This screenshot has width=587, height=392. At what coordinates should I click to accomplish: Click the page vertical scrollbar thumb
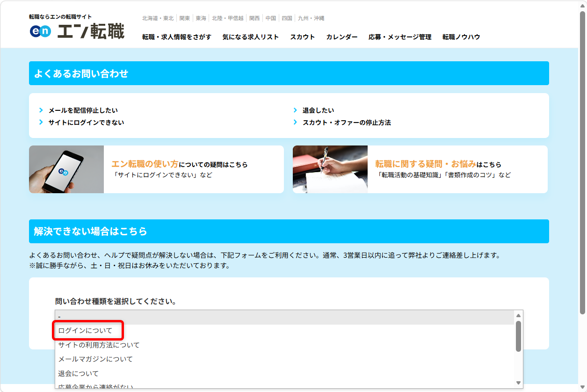coord(582,162)
